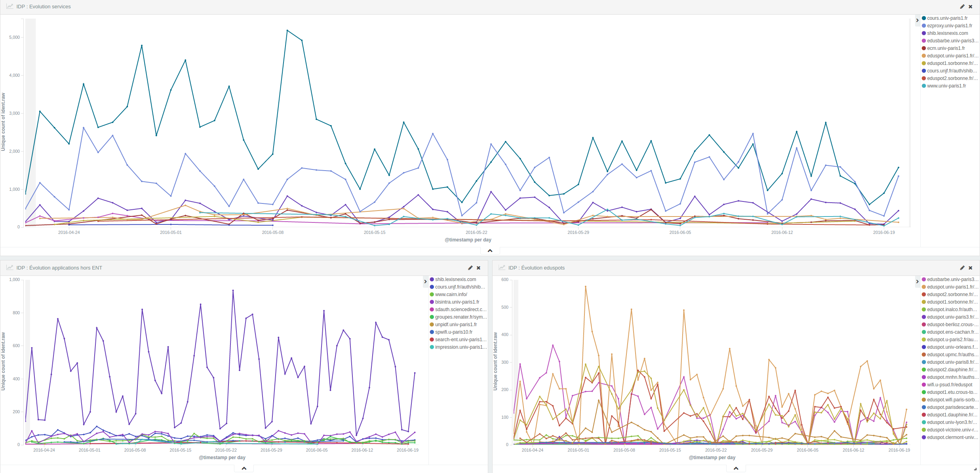
Task: Edit the Évolution eduspots panel
Action: (x=962, y=268)
